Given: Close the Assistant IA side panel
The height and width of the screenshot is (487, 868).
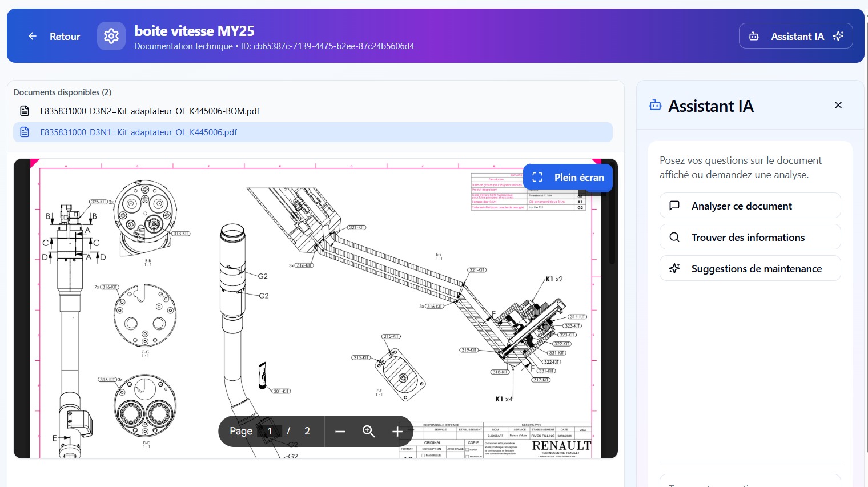Looking at the screenshot, I should [838, 105].
